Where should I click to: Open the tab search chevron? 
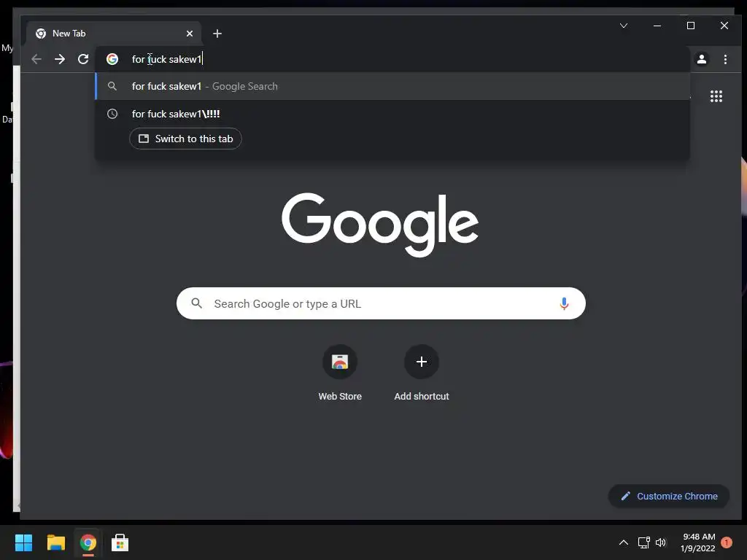[624, 26]
